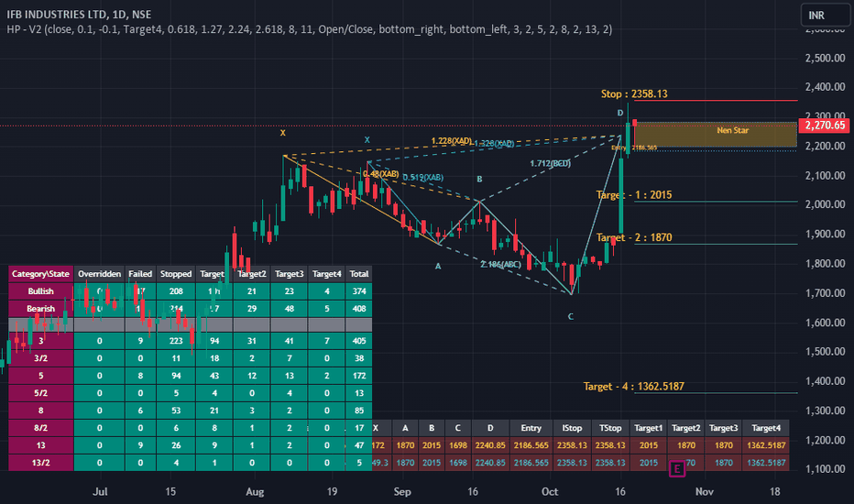Click the 2,000.00 price axis level
This screenshot has height=504, width=854.
pyautogui.click(x=825, y=204)
